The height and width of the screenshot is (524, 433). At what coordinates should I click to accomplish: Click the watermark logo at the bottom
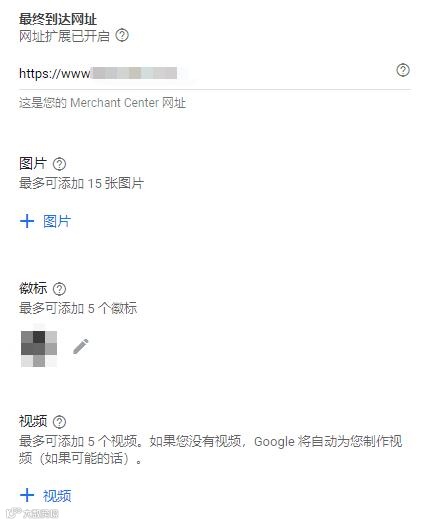coord(32,513)
